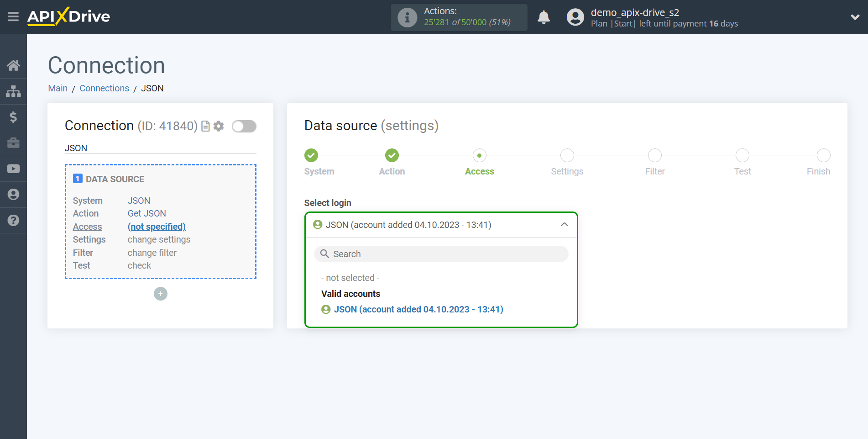Open the connection settings gear icon

[x=219, y=126]
